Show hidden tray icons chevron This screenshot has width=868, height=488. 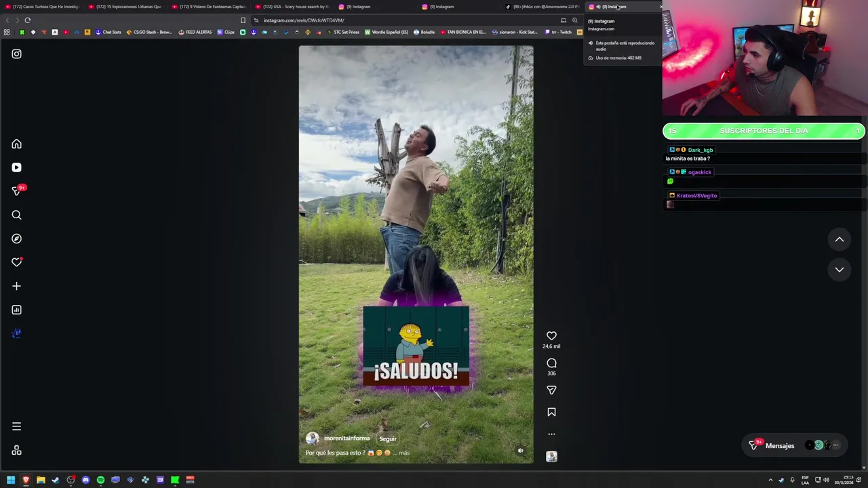770,480
